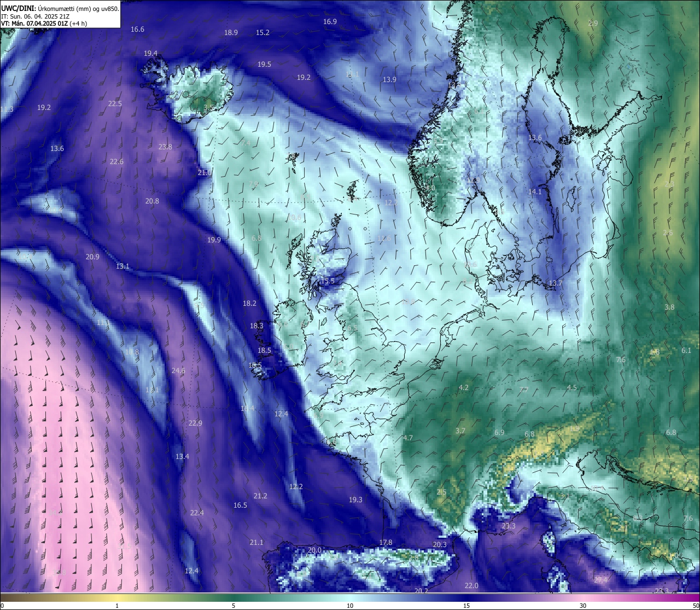Viewport: 700px width, 610px height.
Task: Click the 13.7 value label
Action: pyautogui.click(x=556, y=283)
